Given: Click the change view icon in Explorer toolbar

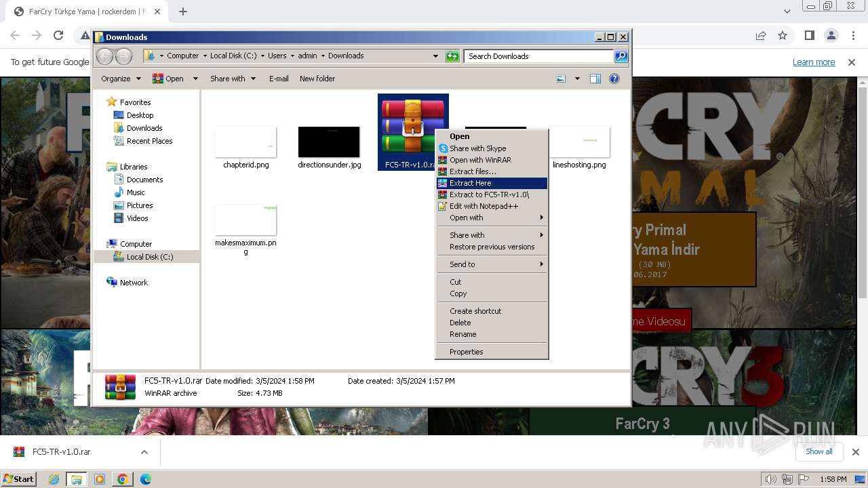Looking at the screenshot, I should point(561,79).
